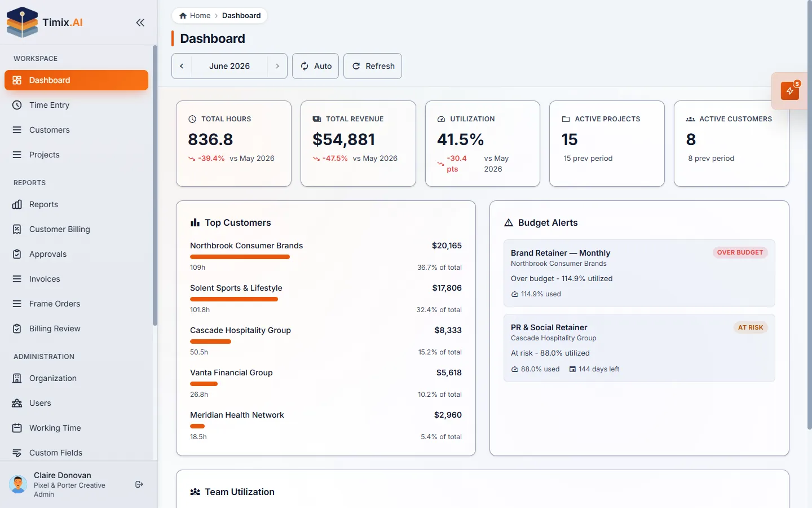This screenshot has width=812, height=508.
Task: Click the 144 days left calendar icon
Action: pos(572,369)
